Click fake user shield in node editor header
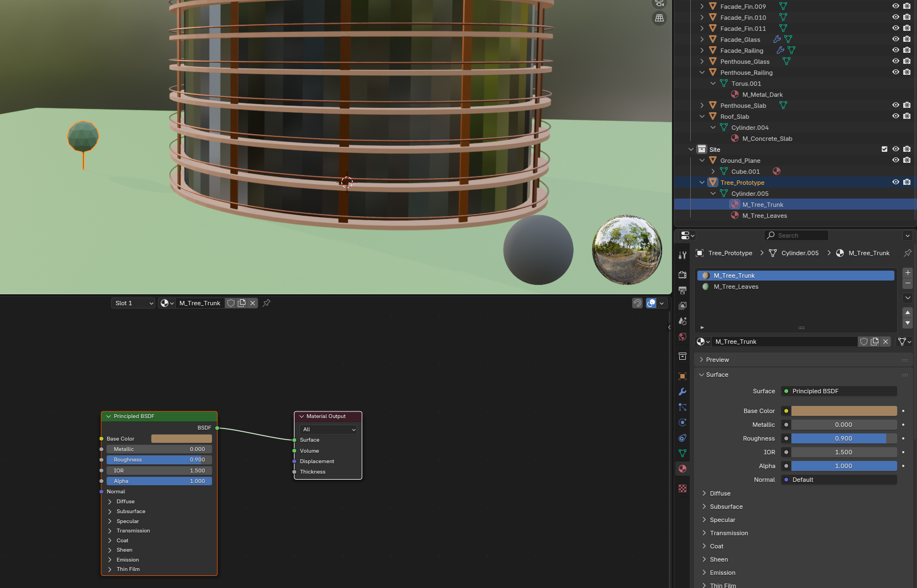 pyautogui.click(x=231, y=303)
